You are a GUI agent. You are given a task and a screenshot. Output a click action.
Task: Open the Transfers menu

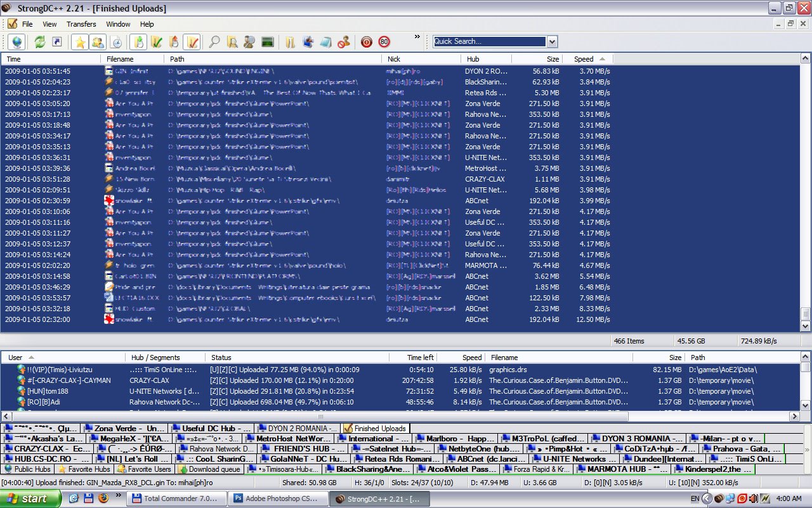pyautogui.click(x=81, y=24)
